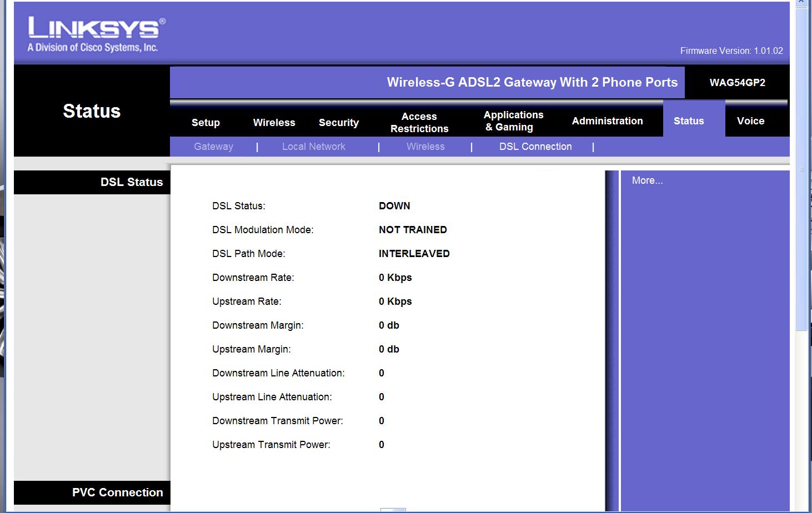
Task: Click the Upstream Margin 0 db value
Action: pyautogui.click(x=389, y=349)
